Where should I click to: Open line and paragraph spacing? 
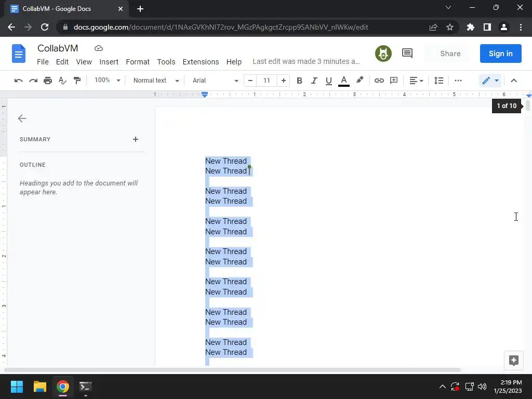tap(438, 81)
